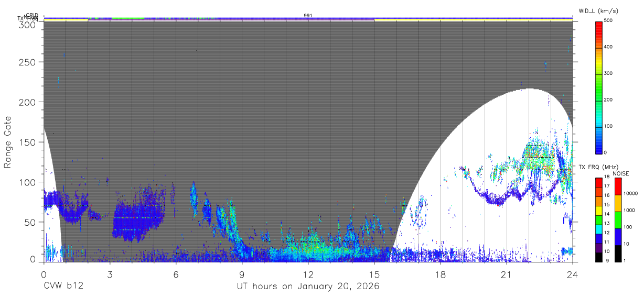
Task: Click the 'CPID' row label at top-left
Action: (x=31, y=16)
